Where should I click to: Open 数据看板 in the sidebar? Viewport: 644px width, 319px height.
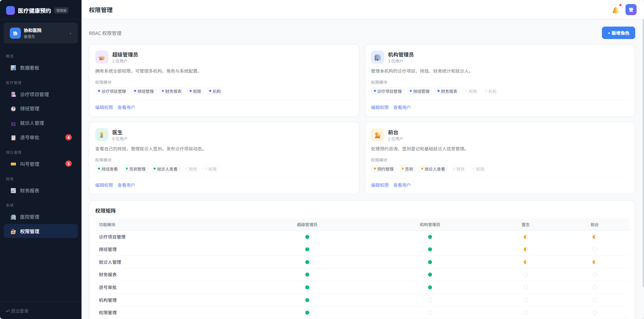coord(30,68)
